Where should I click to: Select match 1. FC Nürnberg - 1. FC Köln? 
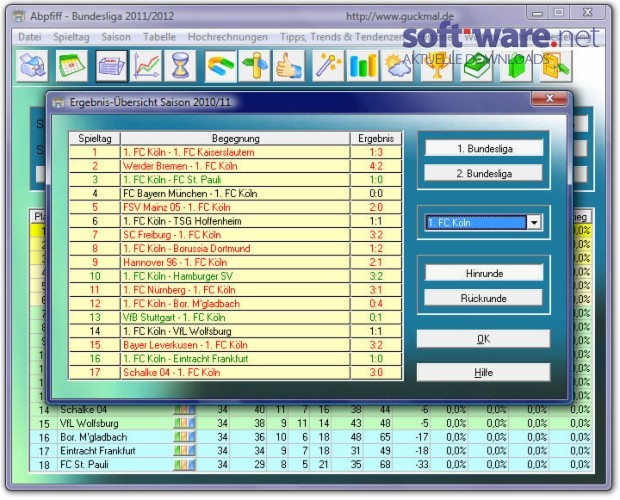click(236, 290)
